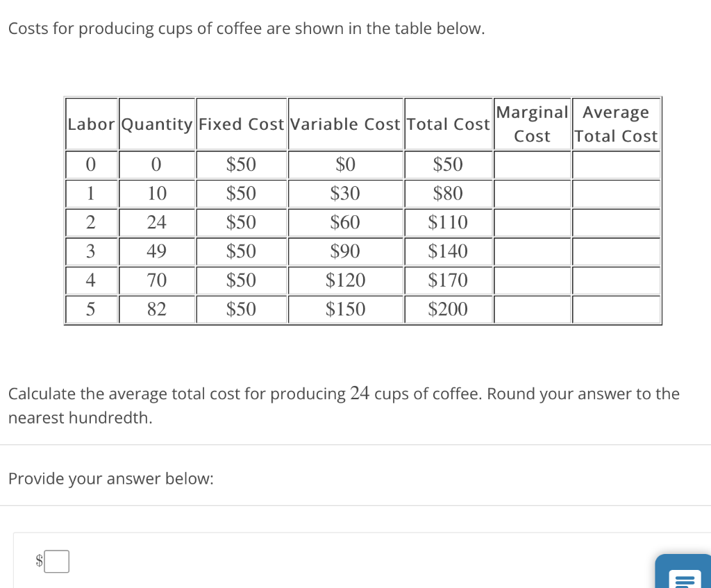Click the empty Marginal Cost cell for labor 1
The image size is (711, 588).
pos(532,194)
